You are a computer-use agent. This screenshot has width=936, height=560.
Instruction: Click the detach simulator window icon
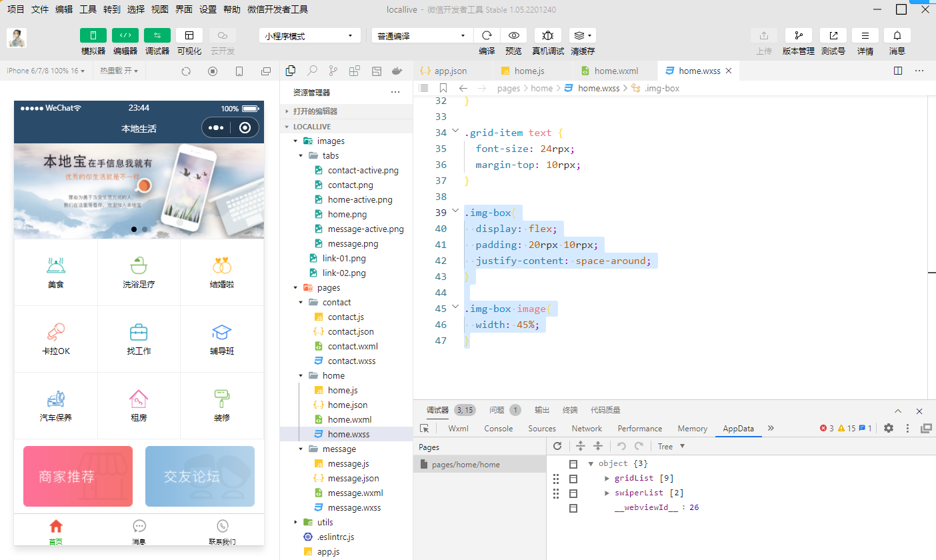pyautogui.click(x=266, y=71)
